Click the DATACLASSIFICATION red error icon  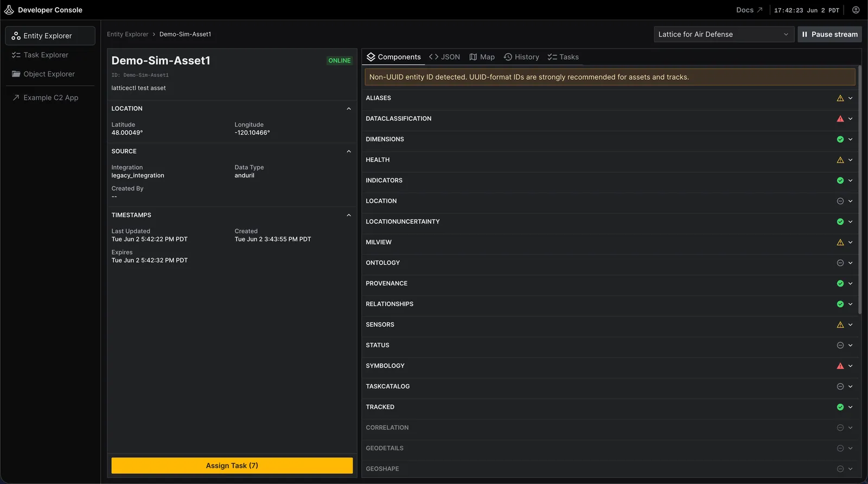click(840, 119)
